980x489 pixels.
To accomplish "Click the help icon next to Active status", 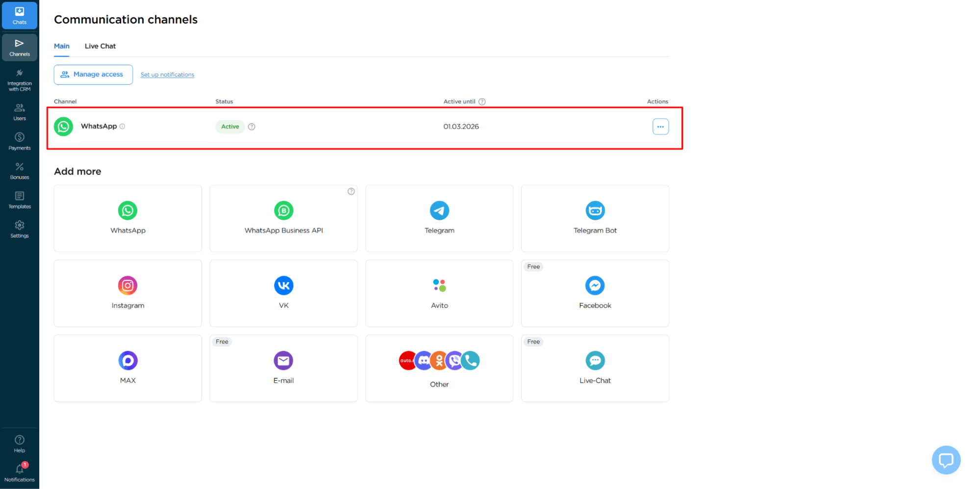I will (x=251, y=127).
